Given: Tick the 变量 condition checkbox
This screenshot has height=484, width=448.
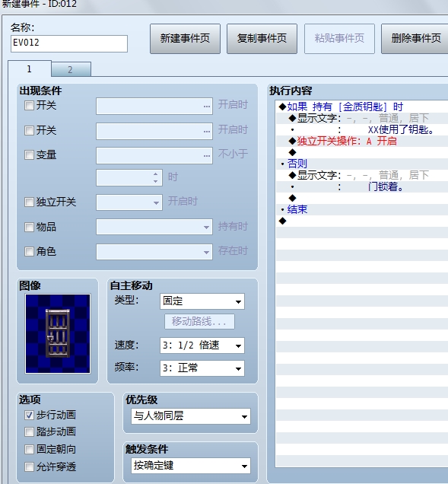Looking at the screenshot, I should tap(29, 154).
